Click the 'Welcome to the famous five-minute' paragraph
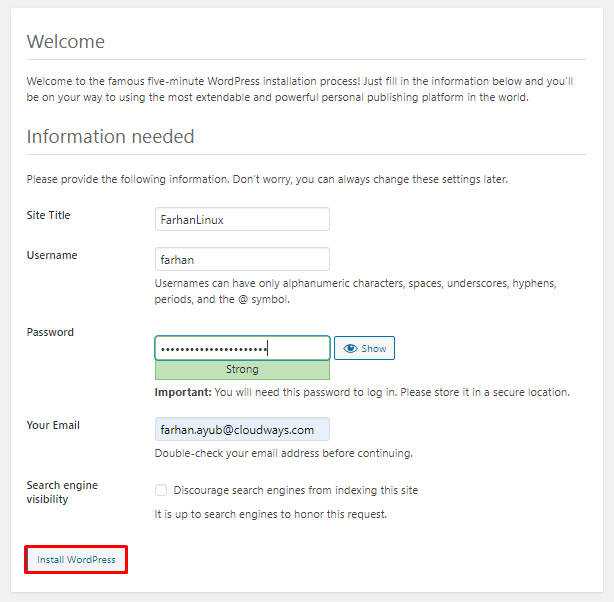This screenshot has height=602, width=614. (300, 89)
